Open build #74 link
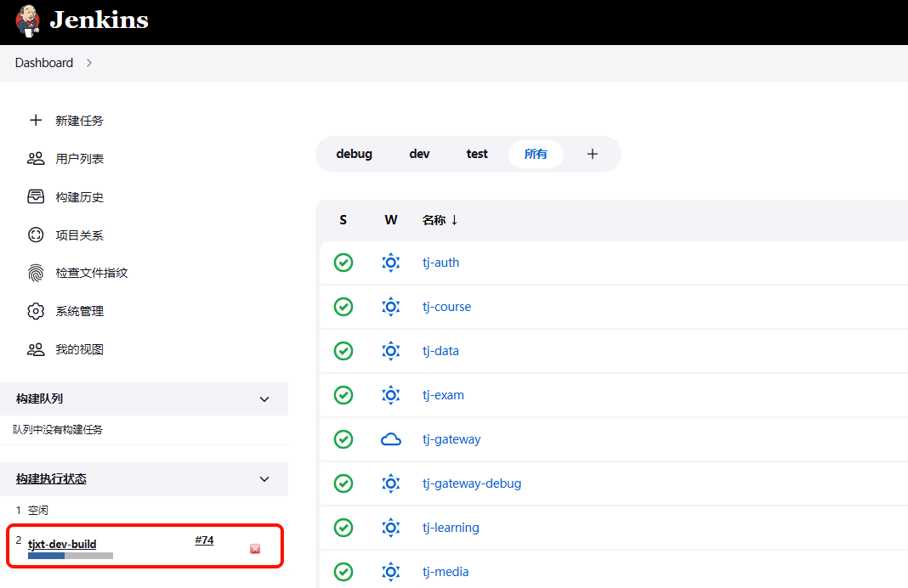The height and width of the screenshot is (588, 908). pos(204,540)
